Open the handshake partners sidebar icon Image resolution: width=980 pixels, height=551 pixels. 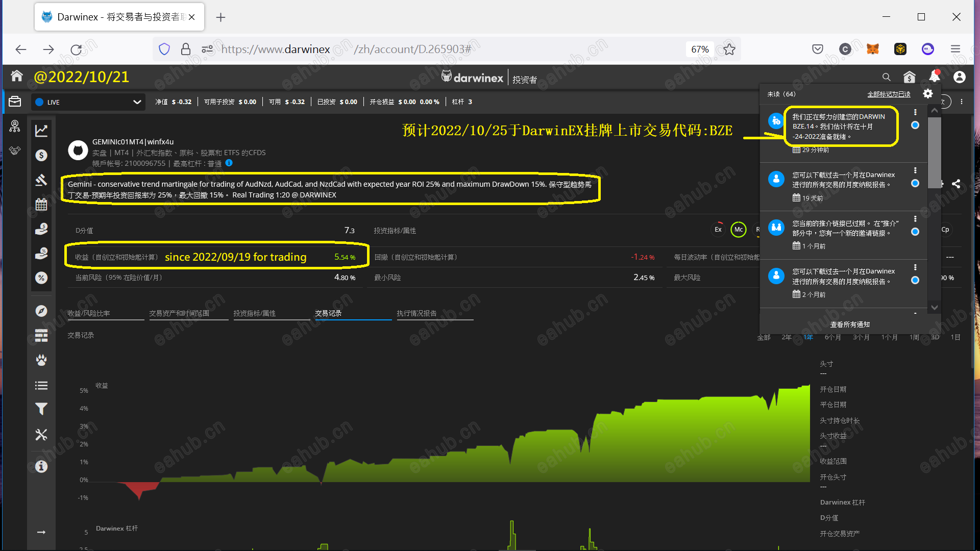(x=15, y=151)
